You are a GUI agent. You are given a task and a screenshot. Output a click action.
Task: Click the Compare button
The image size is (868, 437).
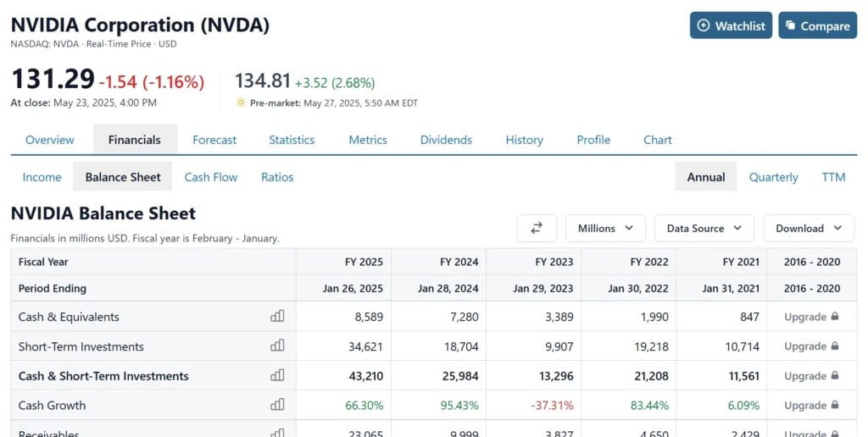[x=817, y=25]
